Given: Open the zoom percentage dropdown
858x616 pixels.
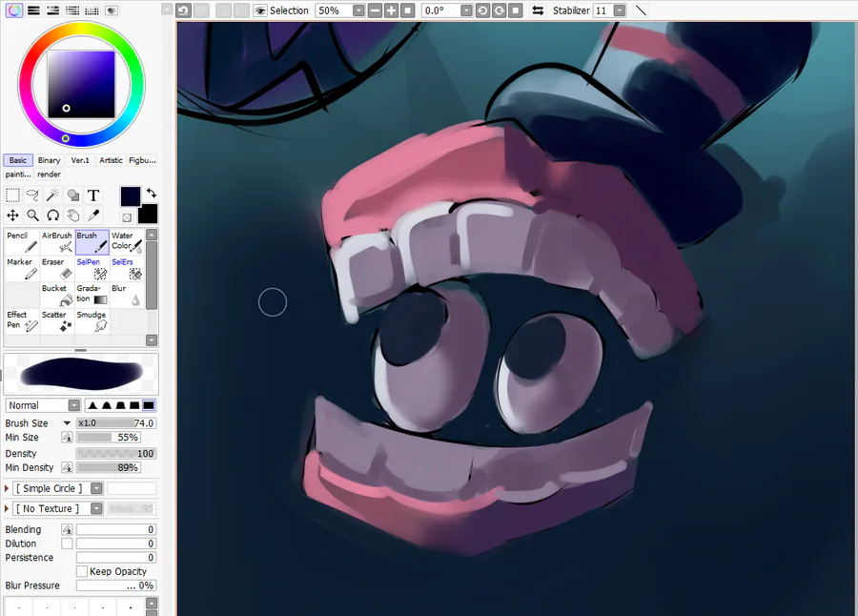Looking at the screenshot, I should 358,10.
